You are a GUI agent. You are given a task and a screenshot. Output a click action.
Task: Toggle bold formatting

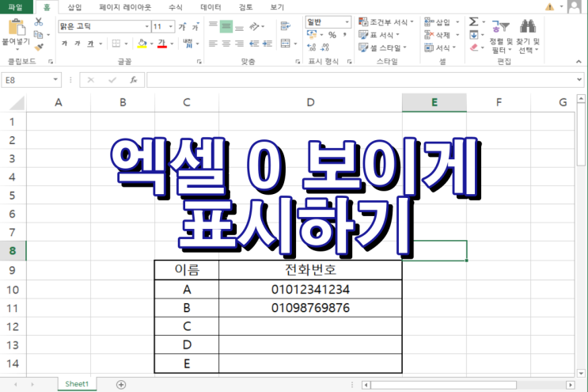(65, 44)
